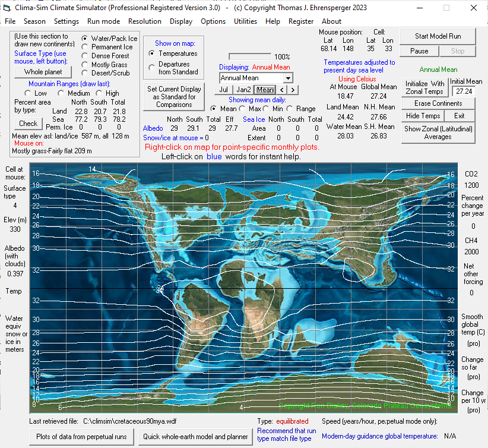Image resolution: width=488 pixels, height=448 pixels.
Task: Click Erase Continents button
Action: [x=438, y=103]
